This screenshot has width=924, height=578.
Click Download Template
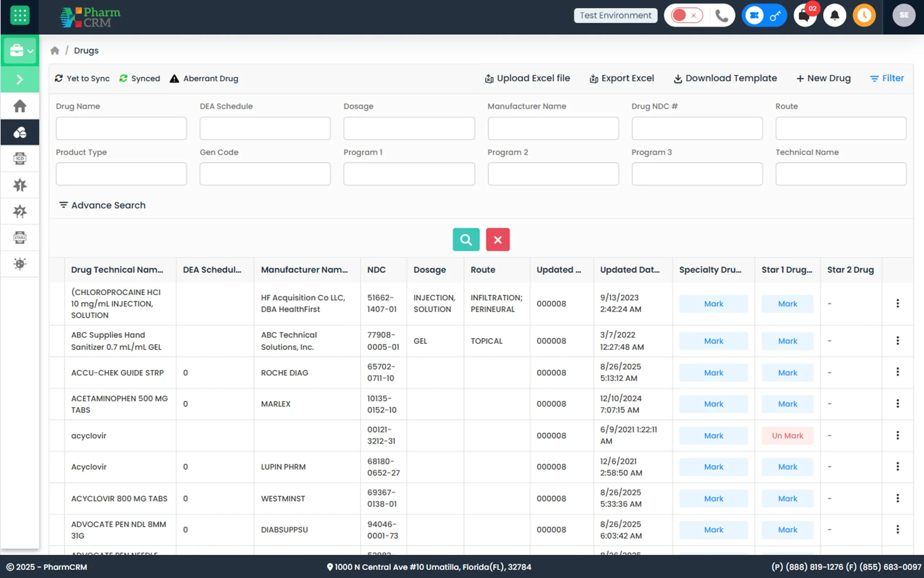[x=725, y=78]
